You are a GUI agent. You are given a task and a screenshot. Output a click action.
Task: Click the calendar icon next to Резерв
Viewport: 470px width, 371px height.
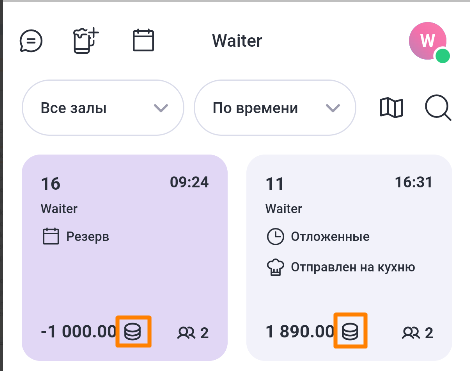(x=51, y=236)
